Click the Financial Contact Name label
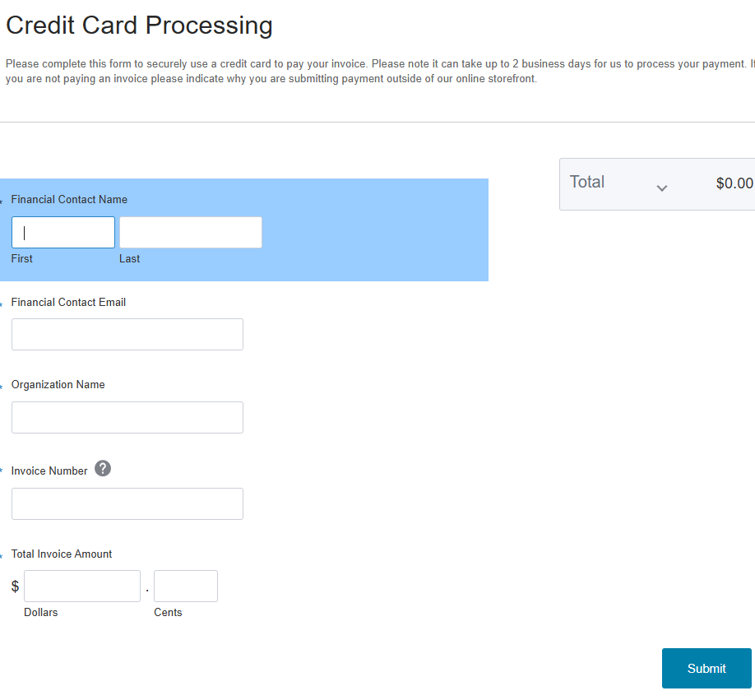The height and width of the screenshot is (700, 755). coord(69,199)
